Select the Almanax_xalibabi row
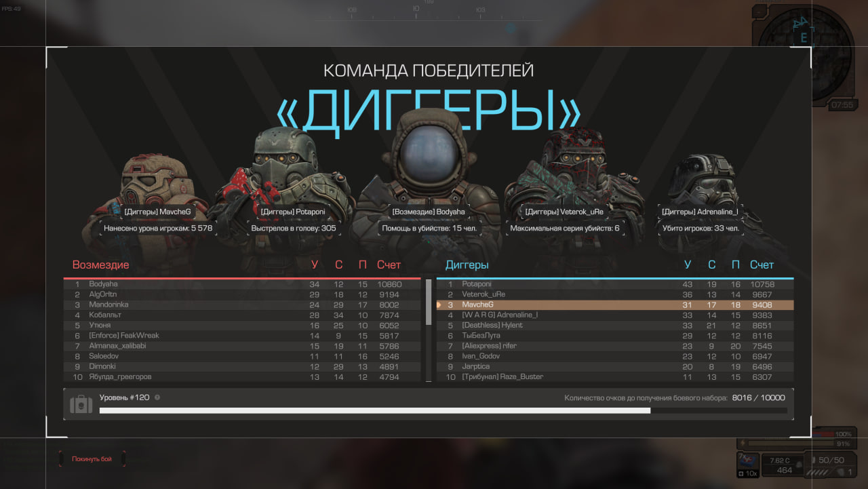Viewport: 868px width, 489px height. click(242, 346)
